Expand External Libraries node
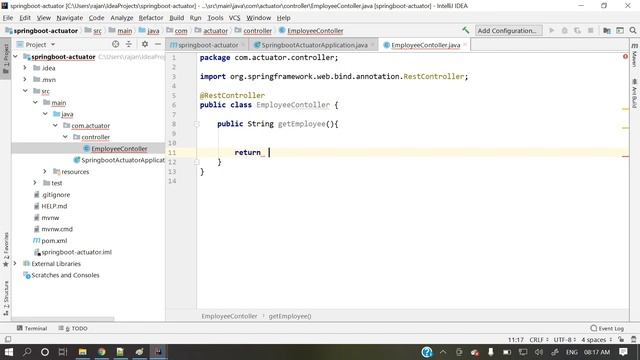 (x=15, y=263)
